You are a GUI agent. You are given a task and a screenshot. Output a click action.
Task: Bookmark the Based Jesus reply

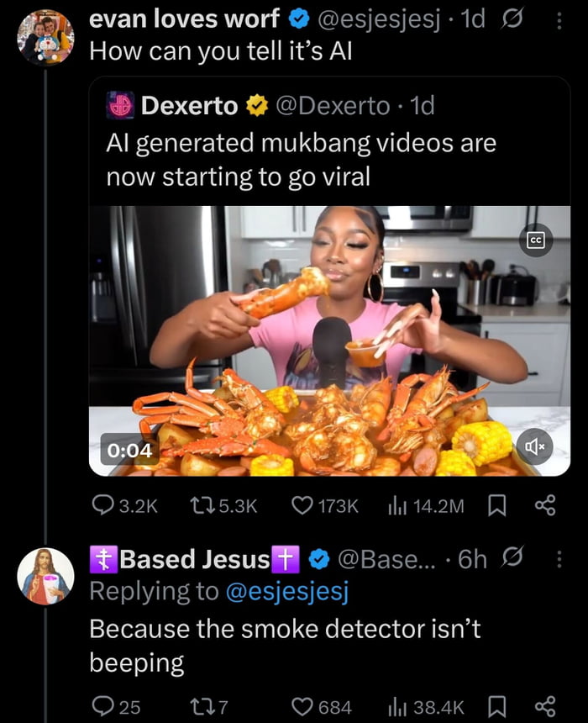496,706
